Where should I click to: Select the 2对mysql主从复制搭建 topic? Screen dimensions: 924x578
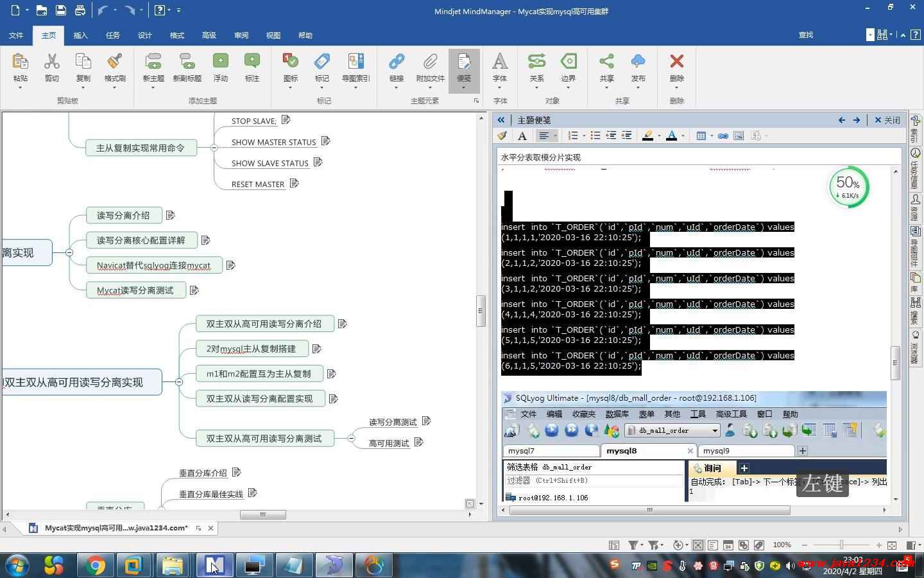tap(251, 349)
